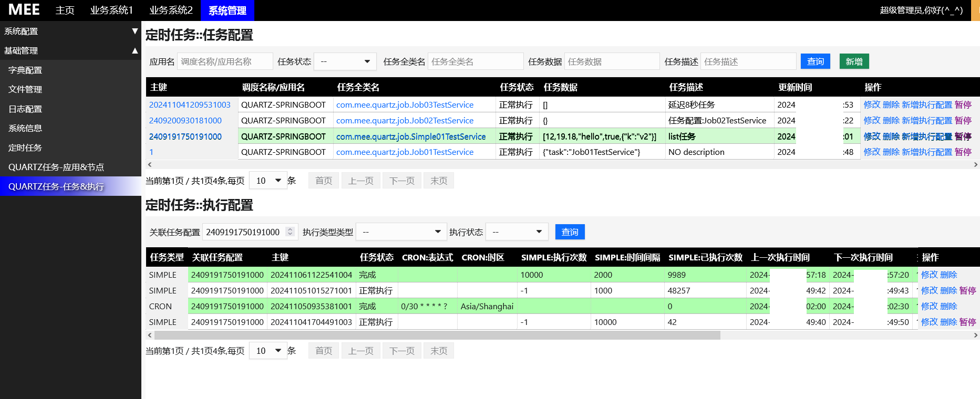Open QUARTZ任务-应用&节点 sidebar item
This screenshot has width=980, height=399.
pos(70,167)
